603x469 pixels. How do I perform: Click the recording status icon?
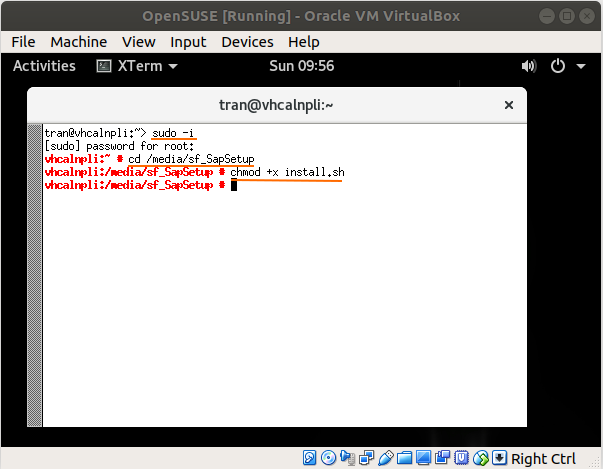tap(442, 458)
